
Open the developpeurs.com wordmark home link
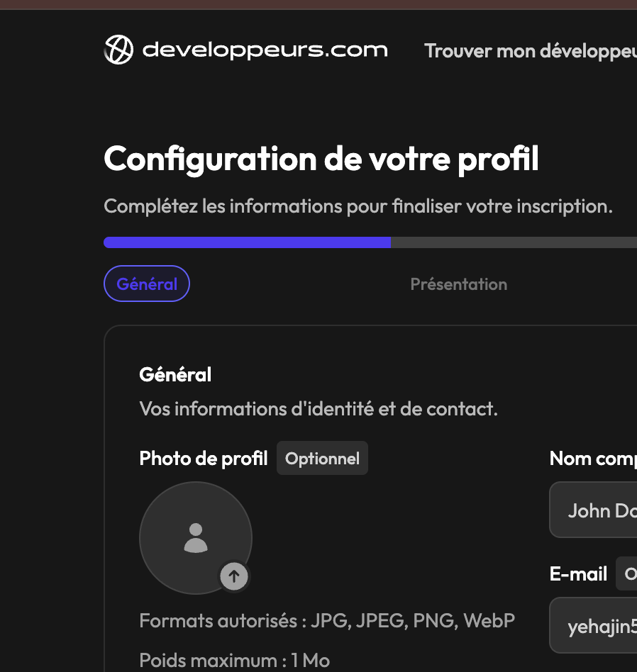(x=265, y=50)
